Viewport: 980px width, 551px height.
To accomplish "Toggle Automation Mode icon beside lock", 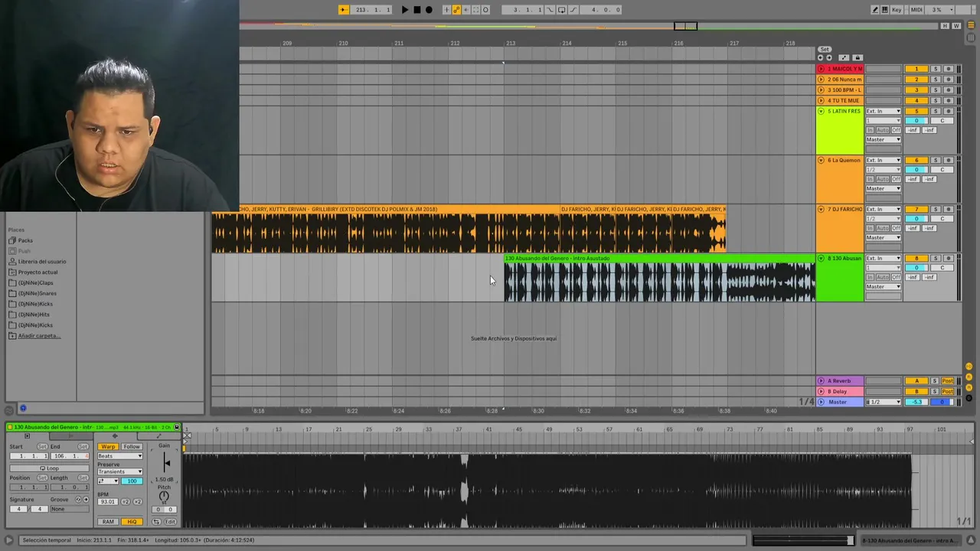I will [844, 57].
